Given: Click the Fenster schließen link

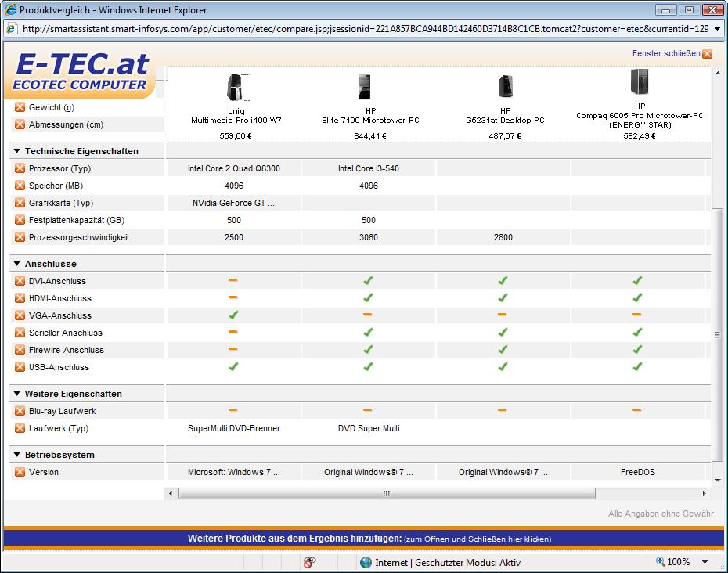Looking at the screenshot, I should [666, 53].
